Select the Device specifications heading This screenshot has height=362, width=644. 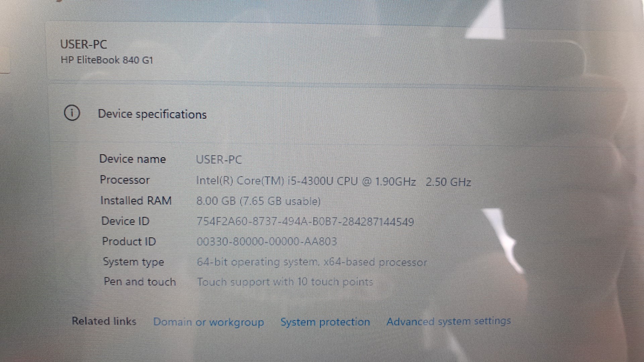pos(152,114)
